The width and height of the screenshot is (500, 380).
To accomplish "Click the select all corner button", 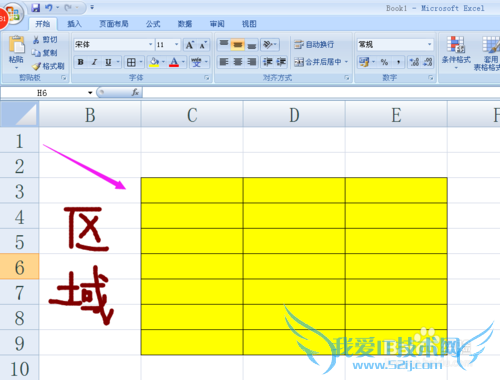I will (x=19, y=114).
